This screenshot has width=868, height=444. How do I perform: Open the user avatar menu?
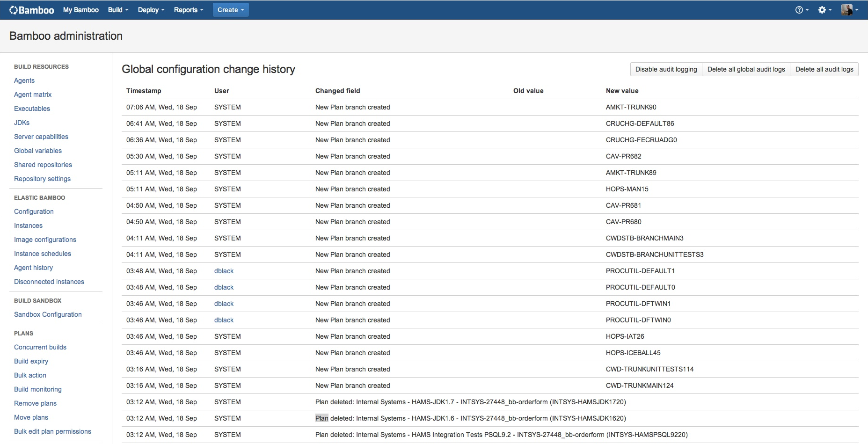click(x=849, y=10)
